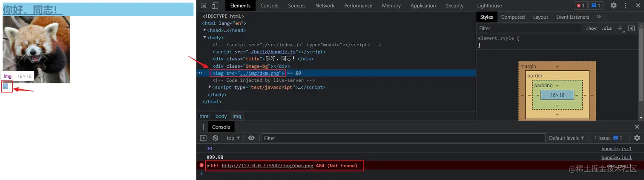The height and width of the screenshot is (180, 644).
Task: Select the live-server injected comment line
Action: tap(264, 80)
